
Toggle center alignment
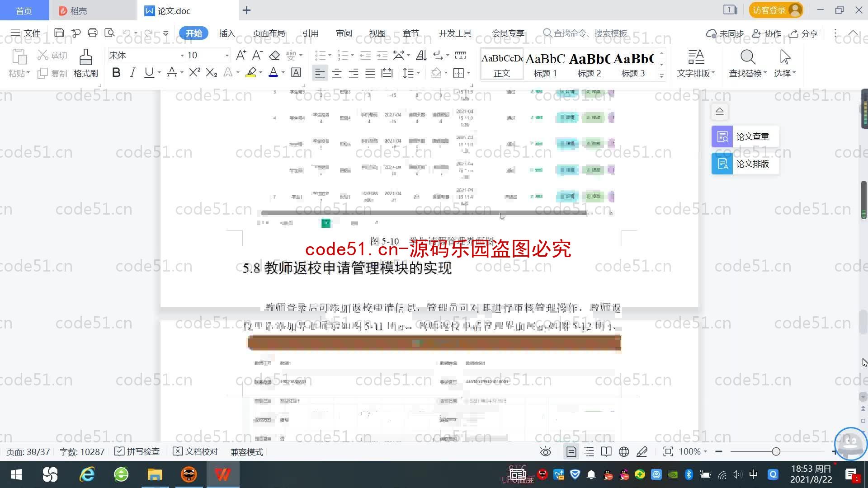(x=337, y=73)
